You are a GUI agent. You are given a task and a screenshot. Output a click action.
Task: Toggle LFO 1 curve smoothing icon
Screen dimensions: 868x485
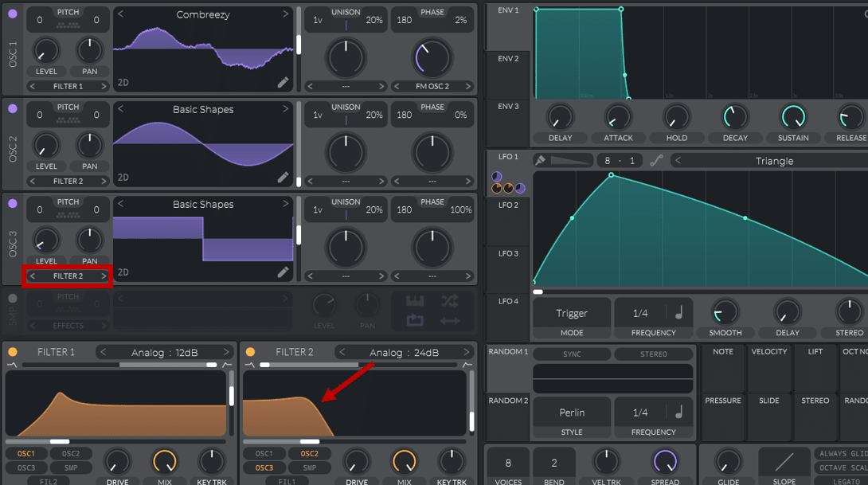(x=656, y=161)
